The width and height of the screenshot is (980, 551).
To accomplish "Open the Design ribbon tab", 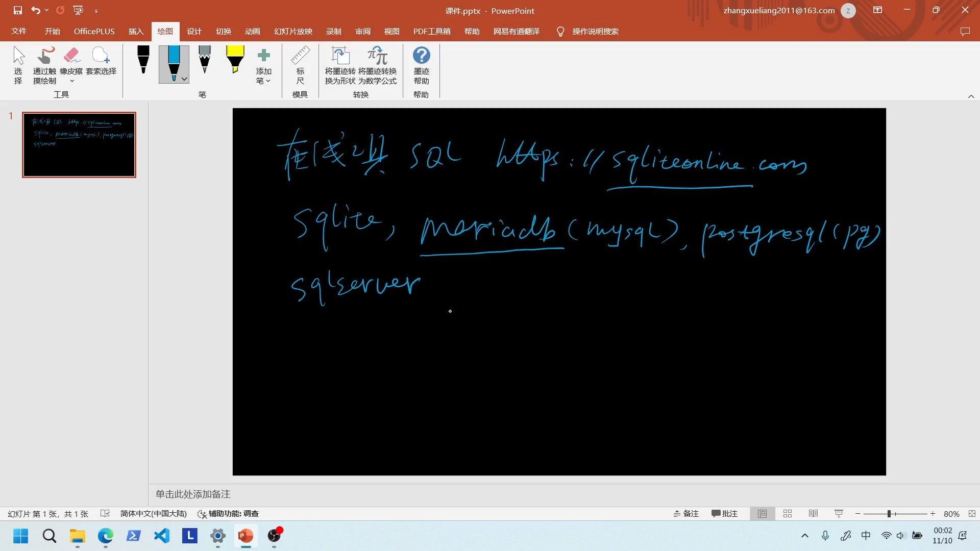I will click(x=194, y=32).
